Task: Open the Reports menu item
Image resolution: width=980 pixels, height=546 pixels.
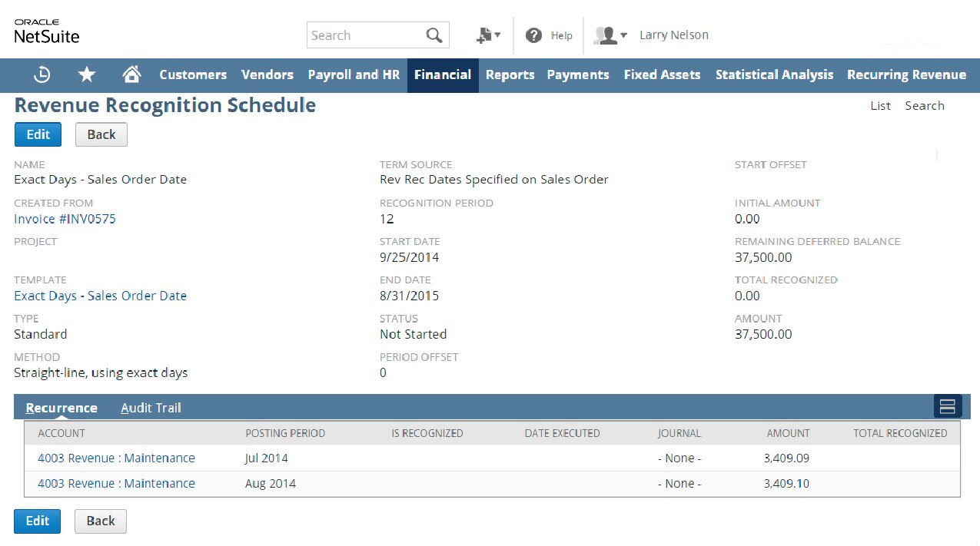Action: (510, 74)
